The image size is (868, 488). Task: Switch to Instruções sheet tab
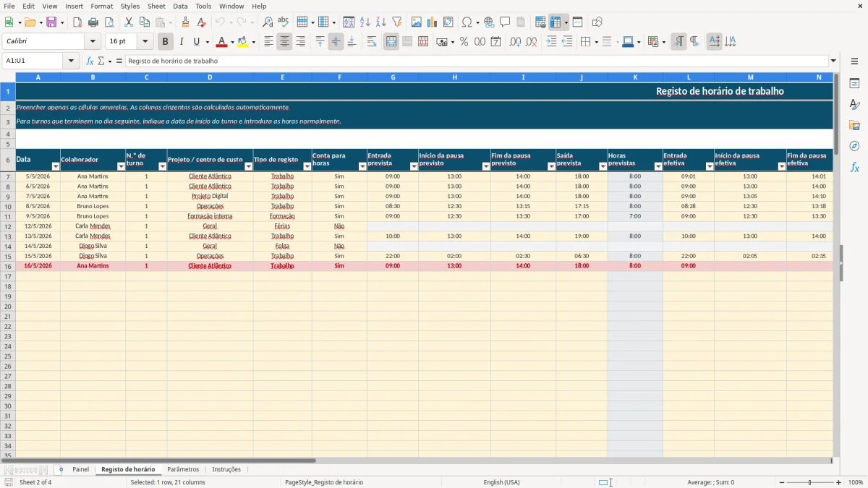(226, 470)
